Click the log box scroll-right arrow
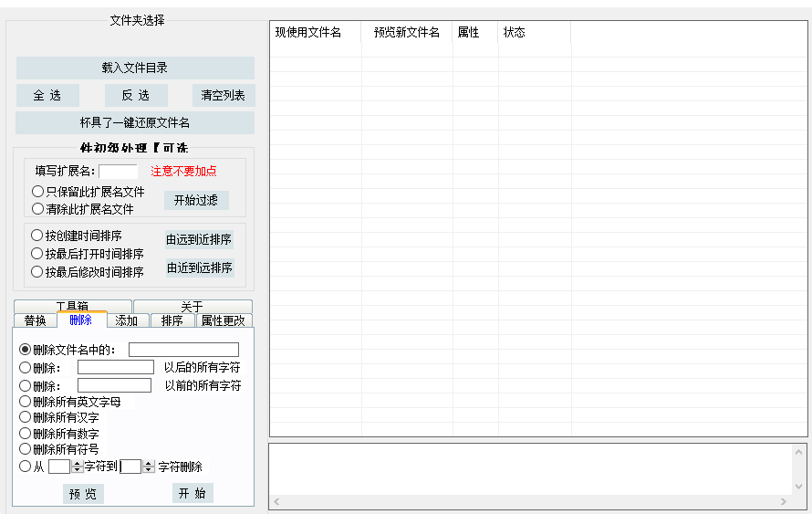812x514 pixels. (x=784, y=501)
